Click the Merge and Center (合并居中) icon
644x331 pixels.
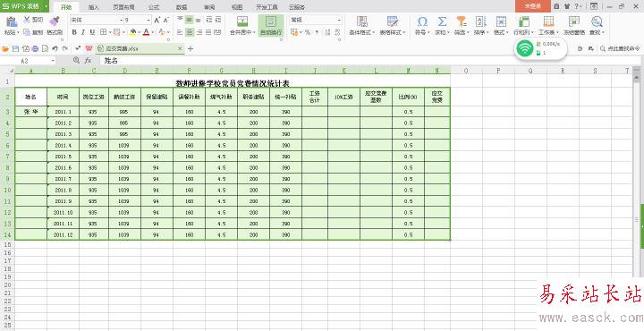(242, 21)
